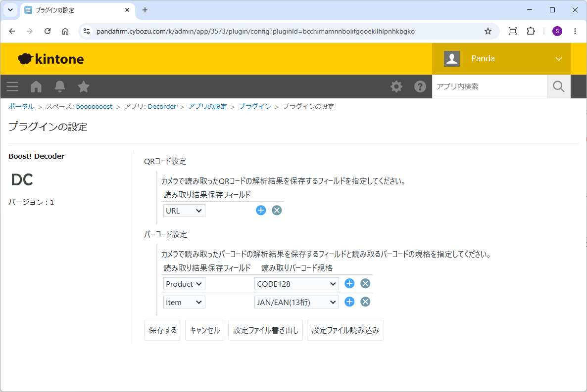Screen dimensions: 587x392
Task: Bookmark this page with the star icon
Action: tap(488, 31)
